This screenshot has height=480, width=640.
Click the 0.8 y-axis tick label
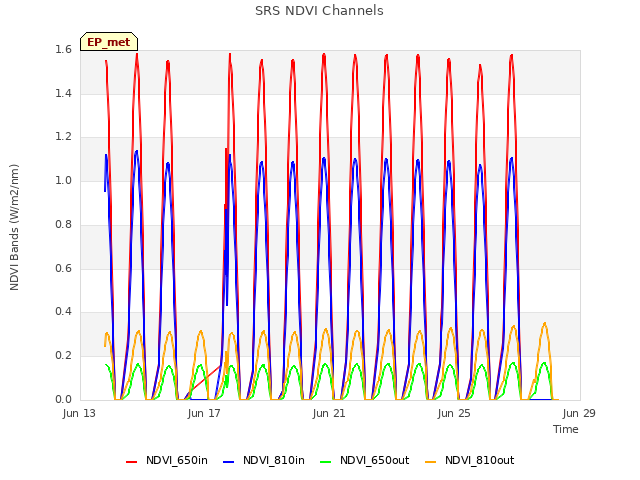click(63, 224)
